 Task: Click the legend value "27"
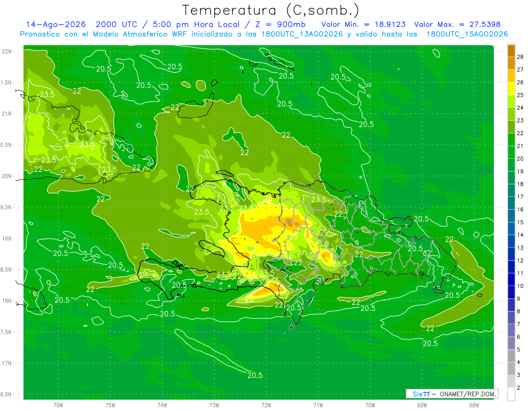(x=520, y=70)
